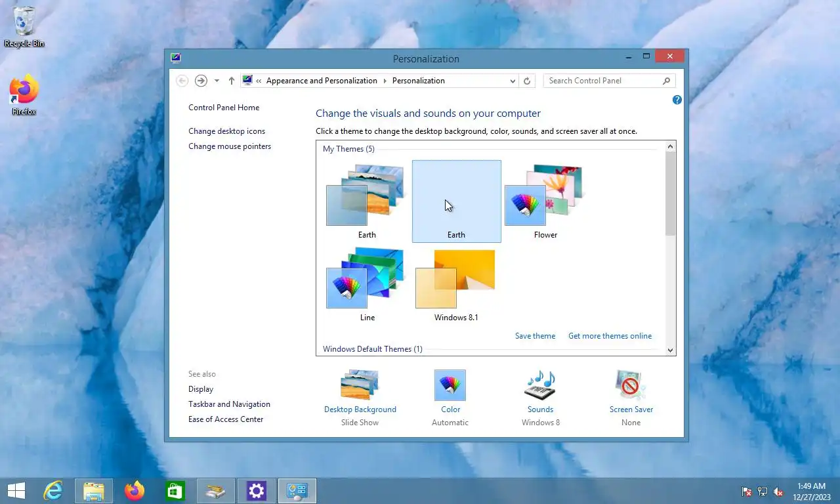Click the themes list scrollbar thumb
This screenshot has width=840, height=504.
tap(671, 194)
